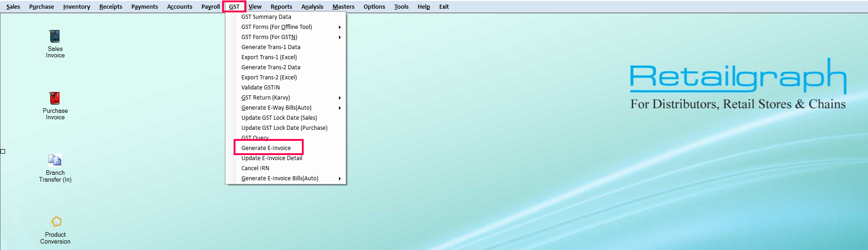Expand GST Forms (For Offline Tool) submenu
The image size is (868, 250).
tap(285, 27)
